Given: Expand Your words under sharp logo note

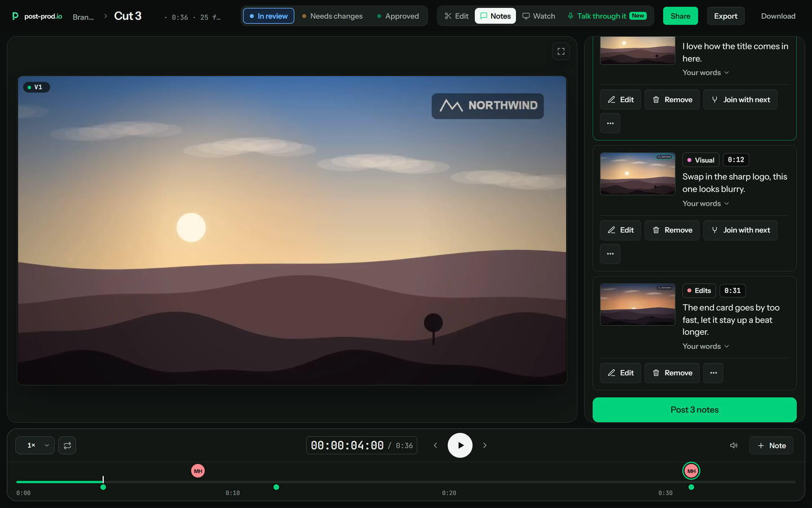Looking at the screenshot, I should 705,204.
